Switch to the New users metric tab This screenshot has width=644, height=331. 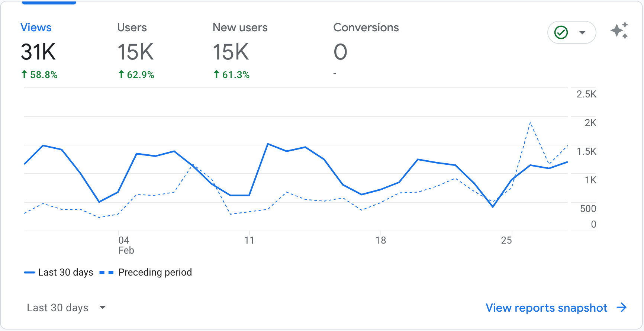click(240, 28)
